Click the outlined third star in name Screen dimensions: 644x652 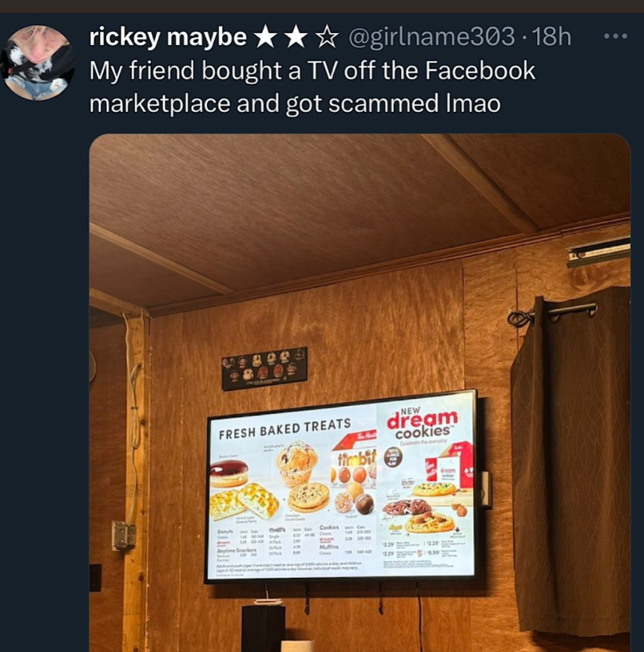point(327,37)
